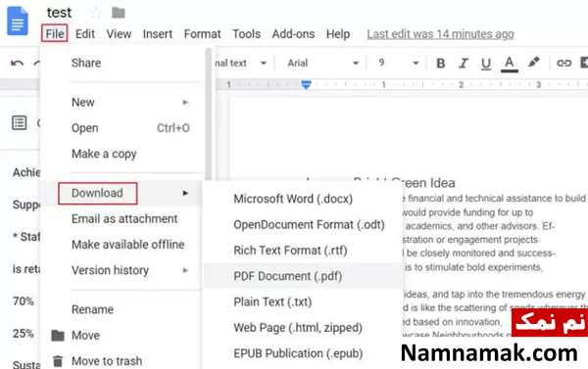Download as EPUB Publication (.epub)
588x369 pixels.
coord(303,353)
